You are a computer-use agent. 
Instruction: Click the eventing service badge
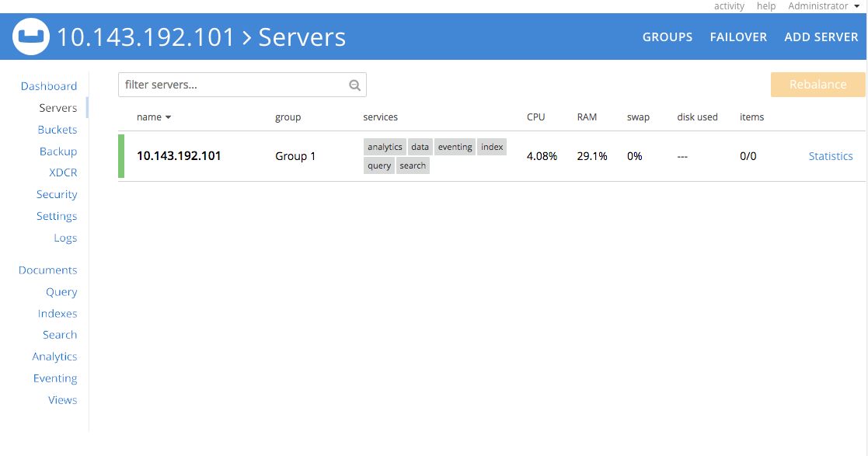pos(455,146)
